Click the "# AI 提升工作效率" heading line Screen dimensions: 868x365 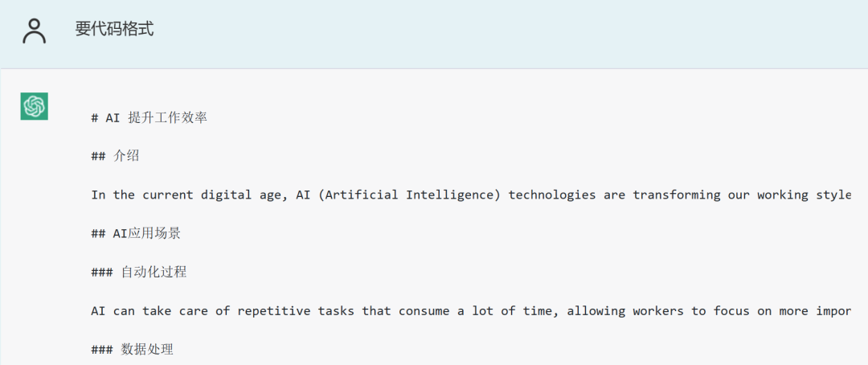click(149, 117)
